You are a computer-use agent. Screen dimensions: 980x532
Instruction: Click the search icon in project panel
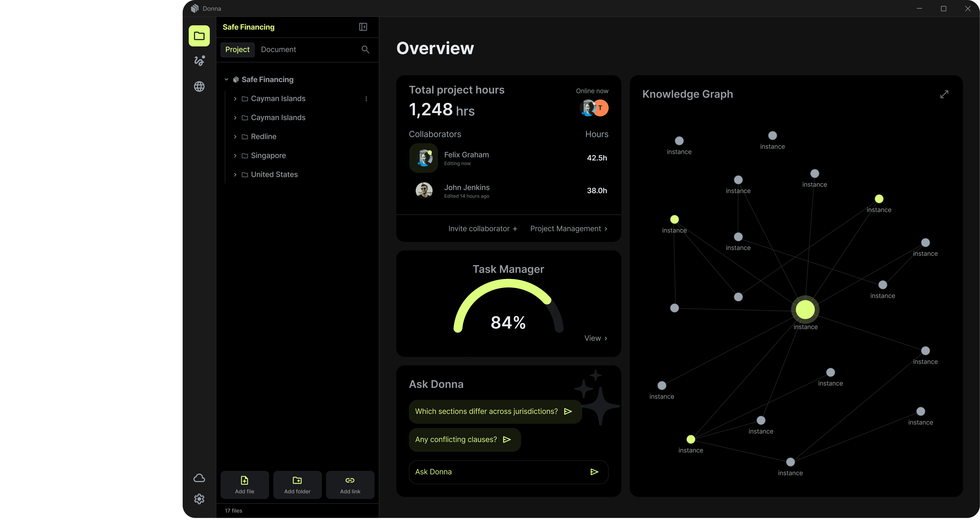[365, 50]
